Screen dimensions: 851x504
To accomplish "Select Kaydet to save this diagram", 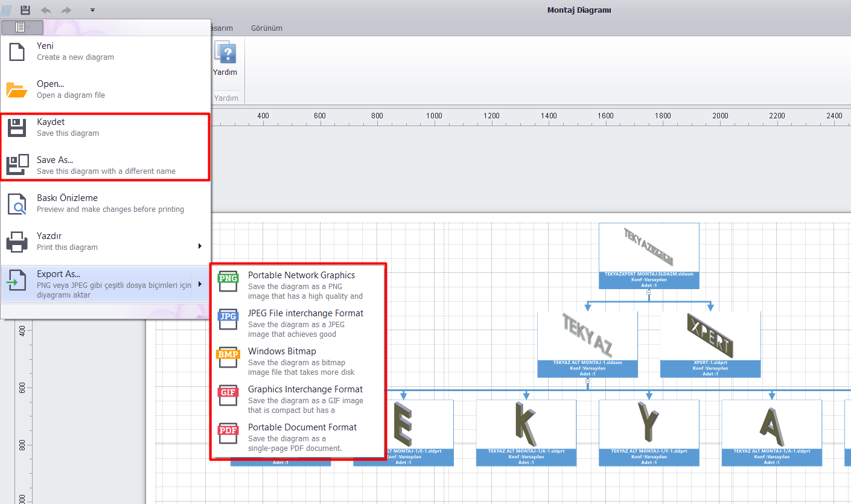I will coord(106,127).
